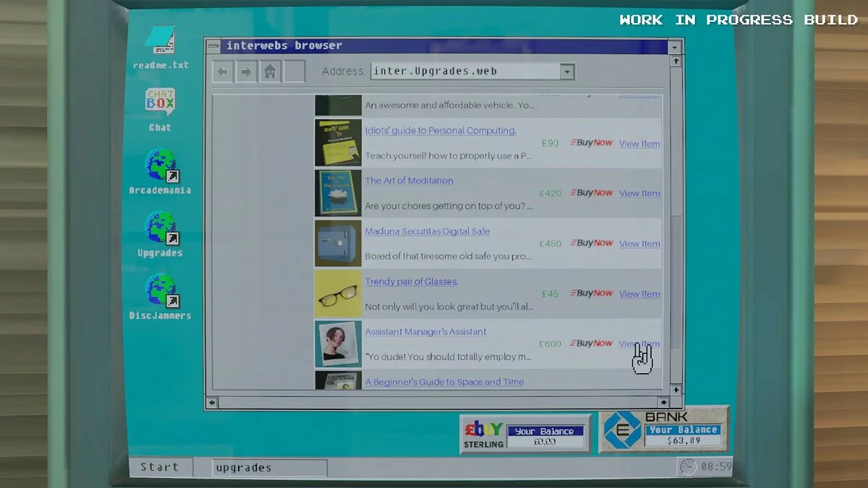Screen dimensions: 868x488
Task: Open the readme.txt desktop icon
Action: pyautogui.click(x=160, y=47)
